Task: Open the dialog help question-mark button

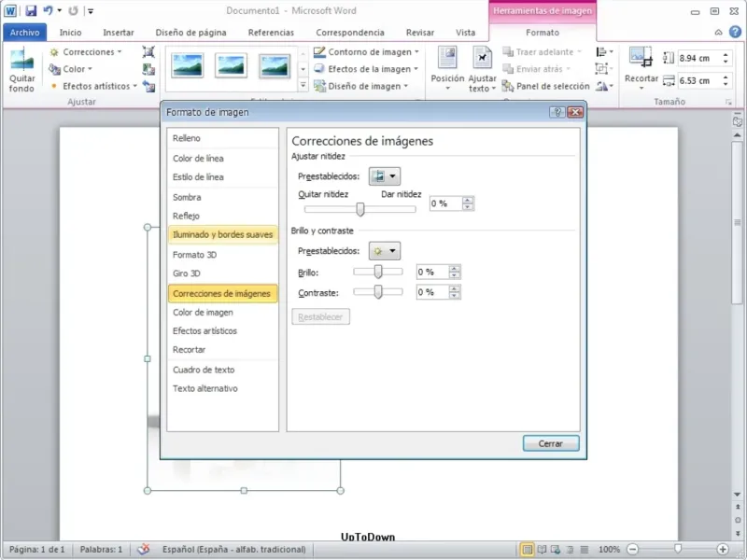Action: point(557,112)
